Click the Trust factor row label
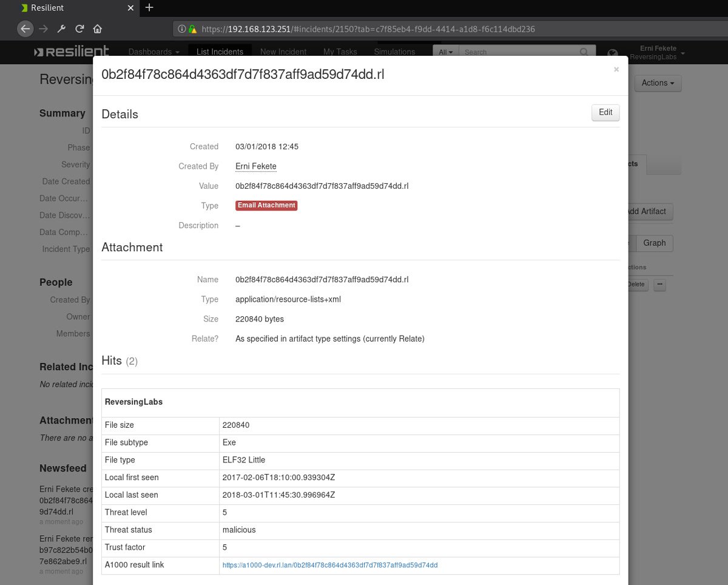This screenshot has width=728, height=585. [x=125, y=547]
